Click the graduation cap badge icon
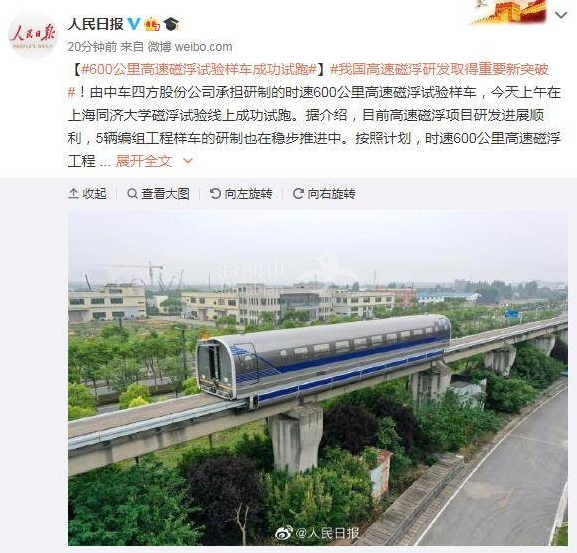Viewport: 577px width, 553px height. (171, 24)
